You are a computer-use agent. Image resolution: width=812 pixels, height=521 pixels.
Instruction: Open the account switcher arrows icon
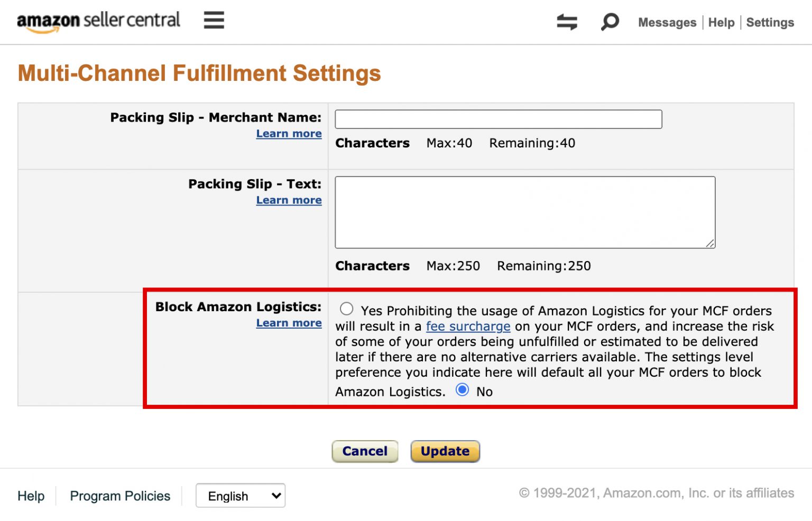tap(566, 22)
